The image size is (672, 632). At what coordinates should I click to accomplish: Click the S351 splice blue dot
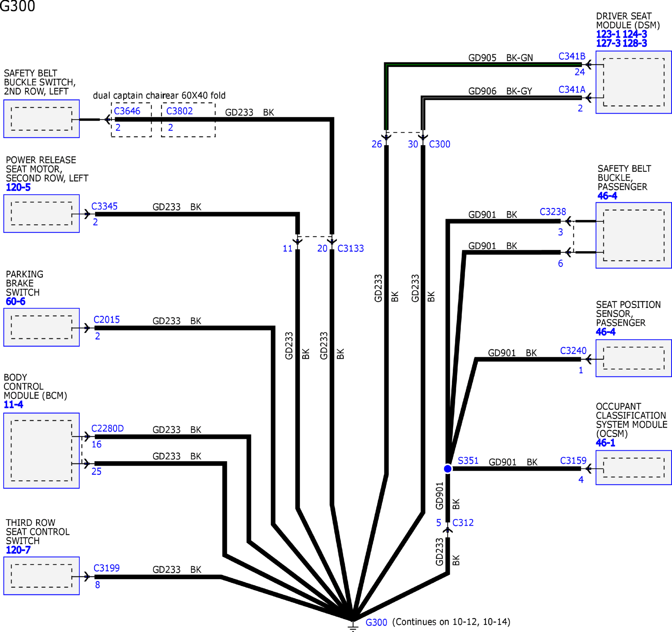448,469
